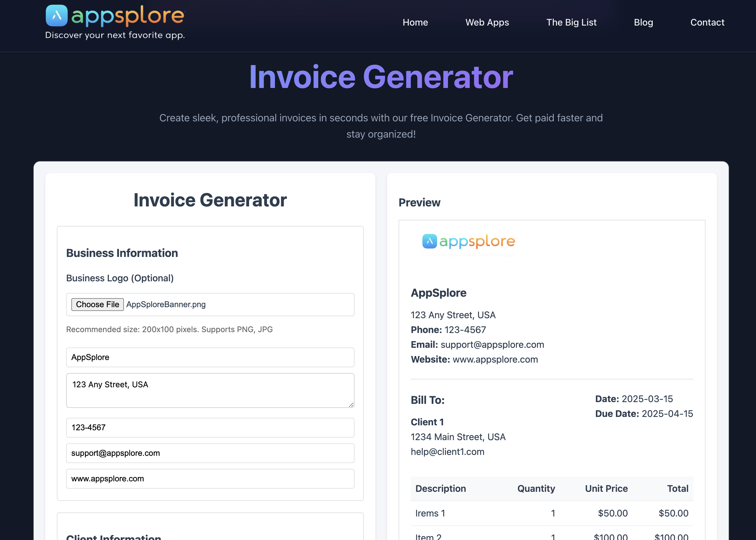Click preview Phone: 123-4567 line

pyautogui.click(x=448, y=330)
